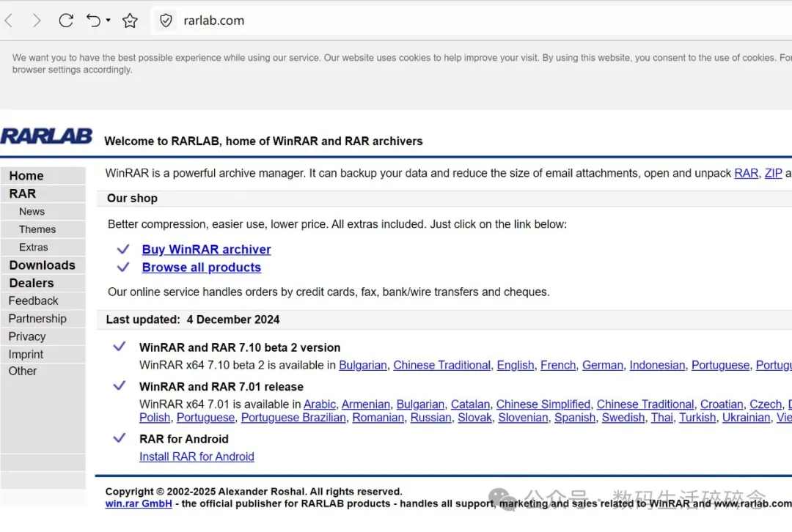This screenshot has width=792, height=532.
Task: Download WinRAR 7.01 in Chinese Simplified
Action: [543, 404]
